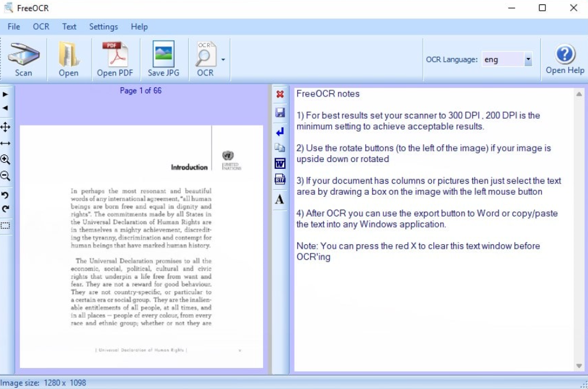Viewport: 588px width, 389px height.
Task: Open Help with the question mark icon
Action: click(564, 59)
